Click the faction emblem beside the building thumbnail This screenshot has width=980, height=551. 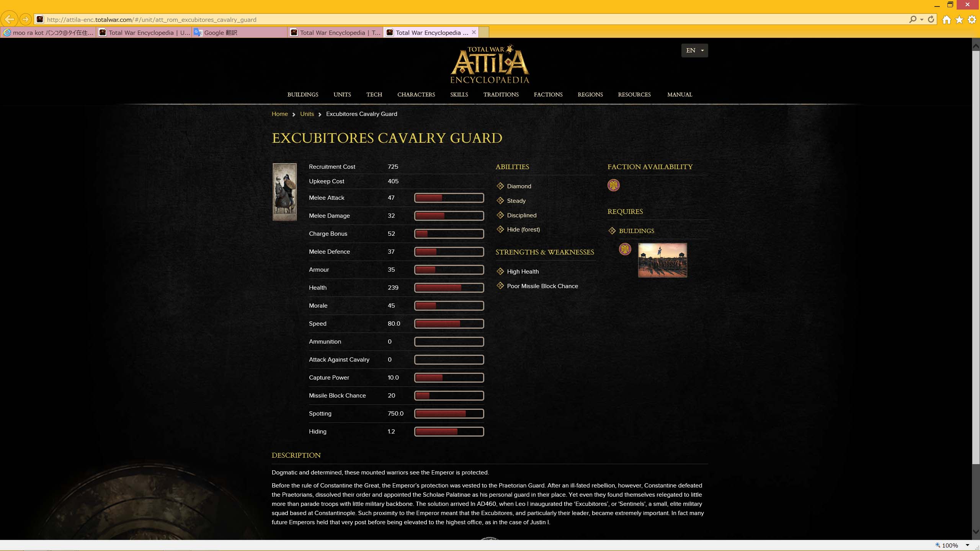[625, 249]
